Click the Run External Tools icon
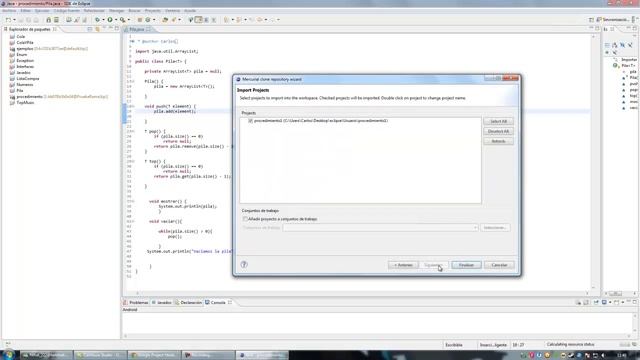Viewport: 640px width, 360px height. [122, 20]
